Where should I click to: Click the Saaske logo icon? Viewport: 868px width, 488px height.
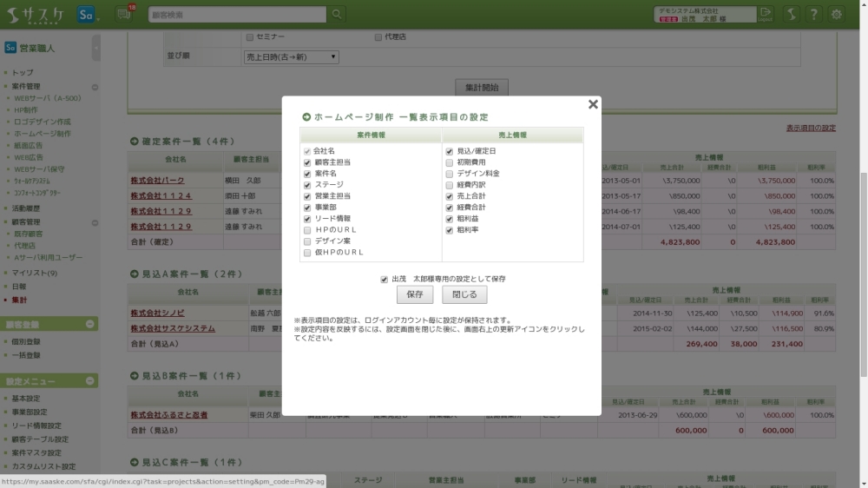click(33, 15)
